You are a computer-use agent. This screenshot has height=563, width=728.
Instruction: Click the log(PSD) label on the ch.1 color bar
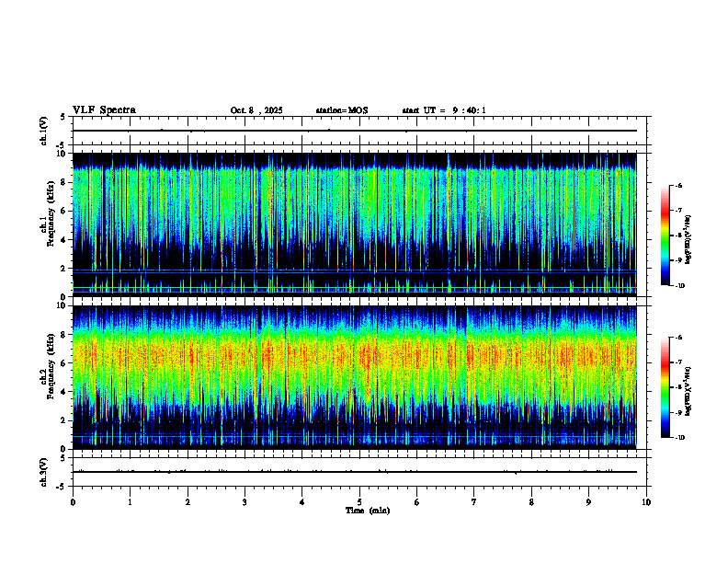click(x=688, y=240)
